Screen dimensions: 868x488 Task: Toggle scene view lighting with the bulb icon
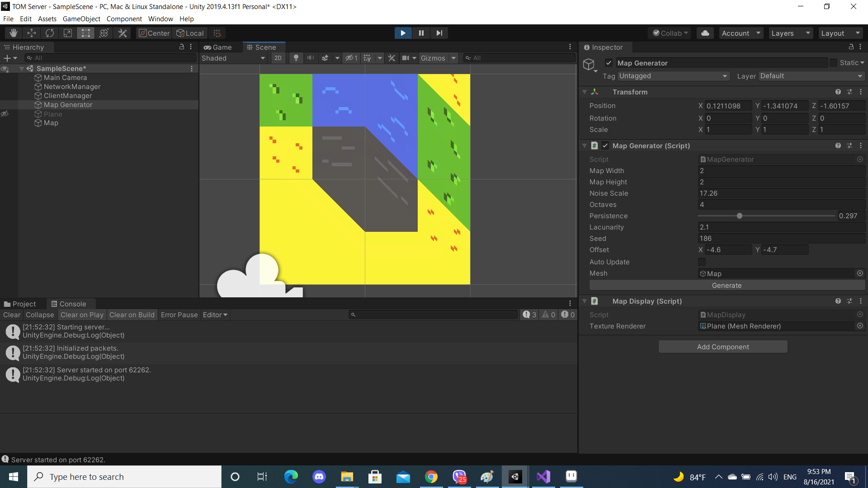296,58
